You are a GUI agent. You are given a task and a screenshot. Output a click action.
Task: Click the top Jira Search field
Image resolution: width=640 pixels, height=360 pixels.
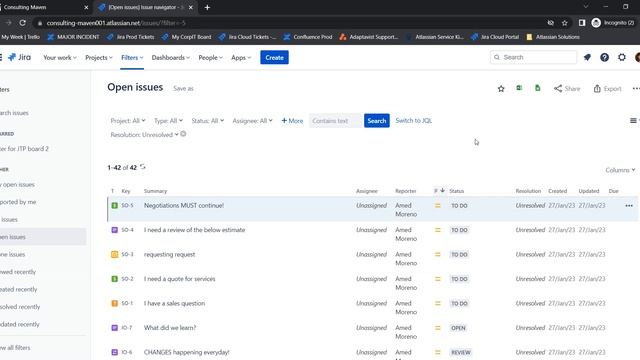tap(533, 58)
